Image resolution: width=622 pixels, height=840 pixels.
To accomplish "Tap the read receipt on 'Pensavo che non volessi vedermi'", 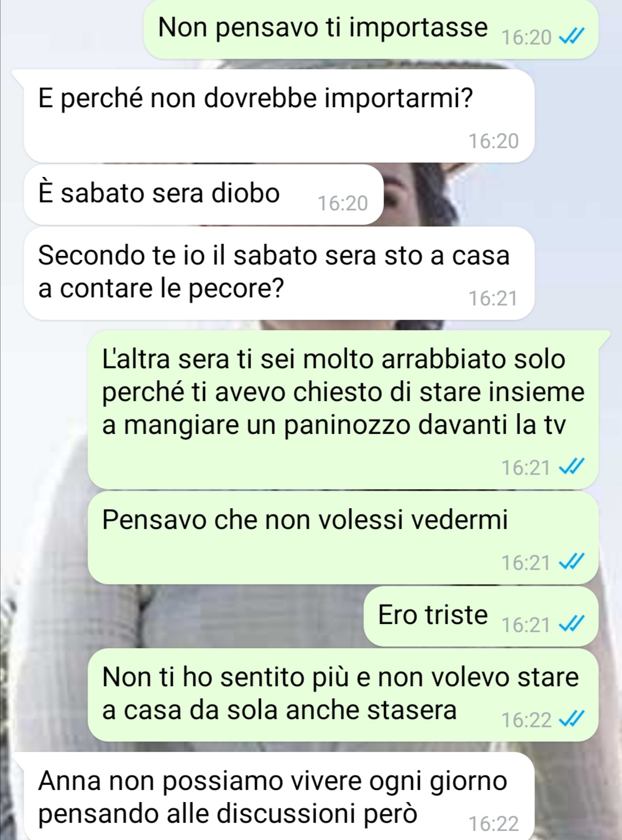I will (572, 562).
